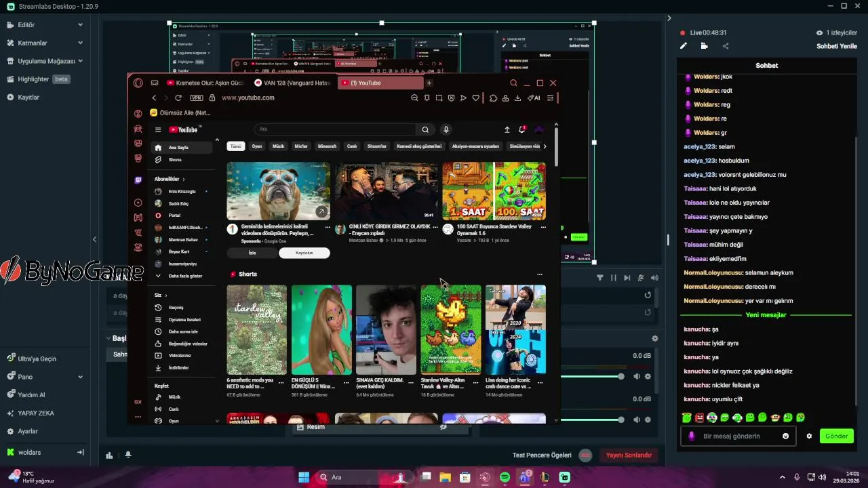Select the Minecraft filter chip on YouTube
Screen dimensions: 868x488
pos(327,146)
